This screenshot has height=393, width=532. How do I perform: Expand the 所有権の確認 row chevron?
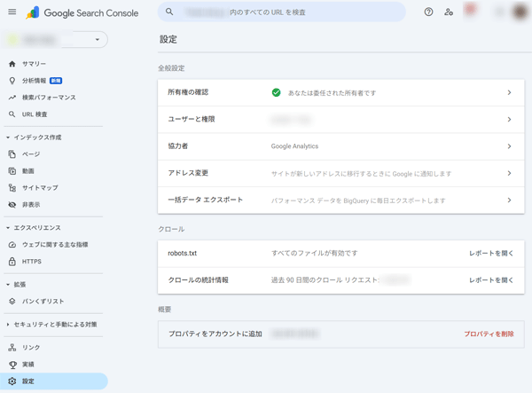(509, 92)
